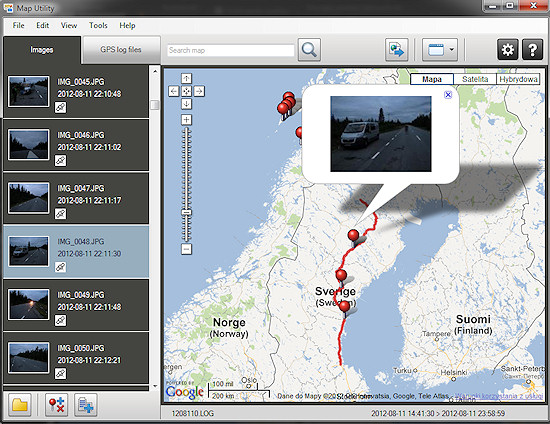Click the add/remove location pin icon
Image resolution: width=550 pixels, height=424 pixels.
pyautogui.click(x=56, y=405)
